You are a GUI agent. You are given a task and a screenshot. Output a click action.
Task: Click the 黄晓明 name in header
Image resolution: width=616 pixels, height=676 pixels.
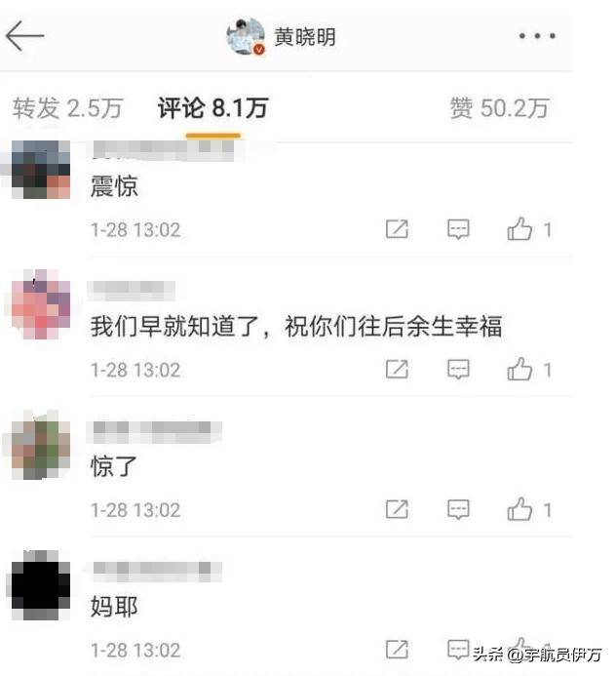pyautogui.click(x=305, y=37)
